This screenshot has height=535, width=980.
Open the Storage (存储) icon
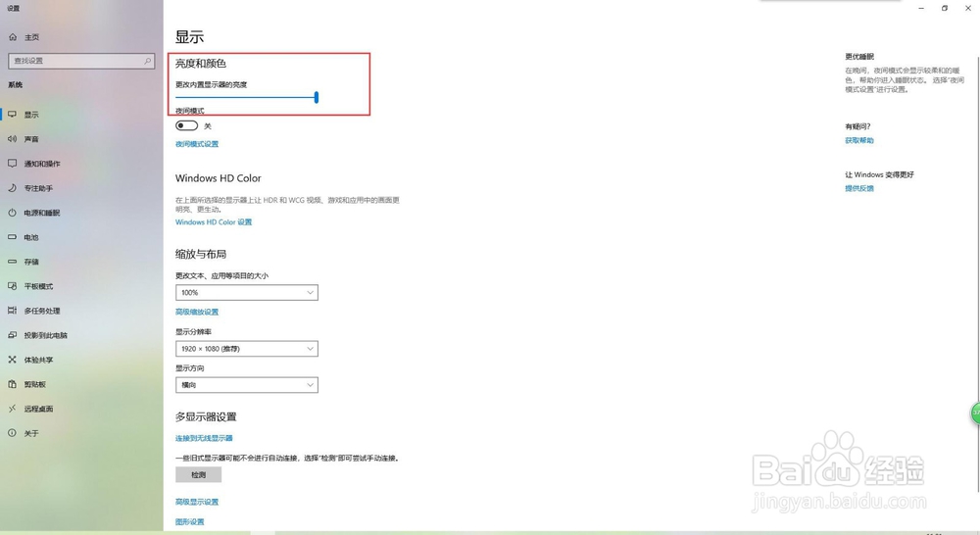(x=13, y=262)
